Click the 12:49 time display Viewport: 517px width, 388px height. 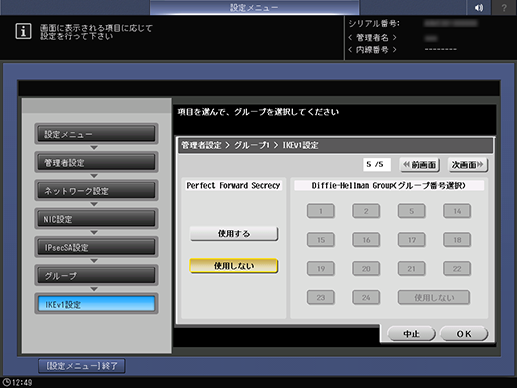[22, 383]
